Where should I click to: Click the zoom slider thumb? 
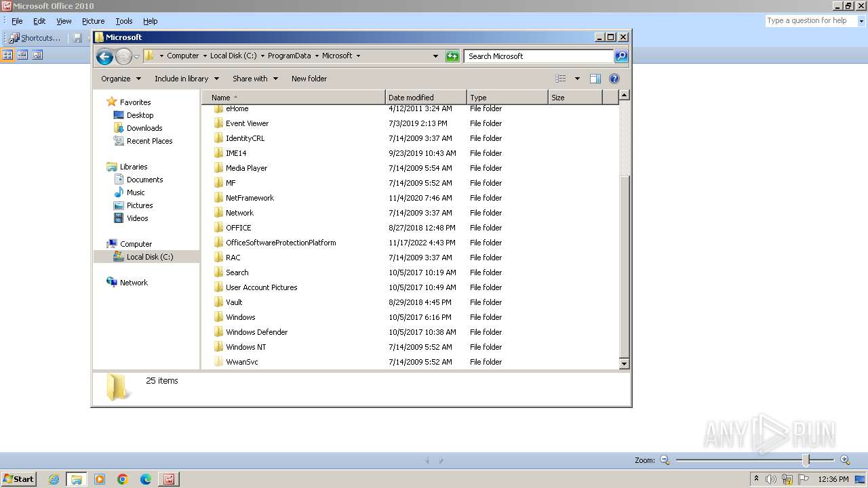(806, 460)
